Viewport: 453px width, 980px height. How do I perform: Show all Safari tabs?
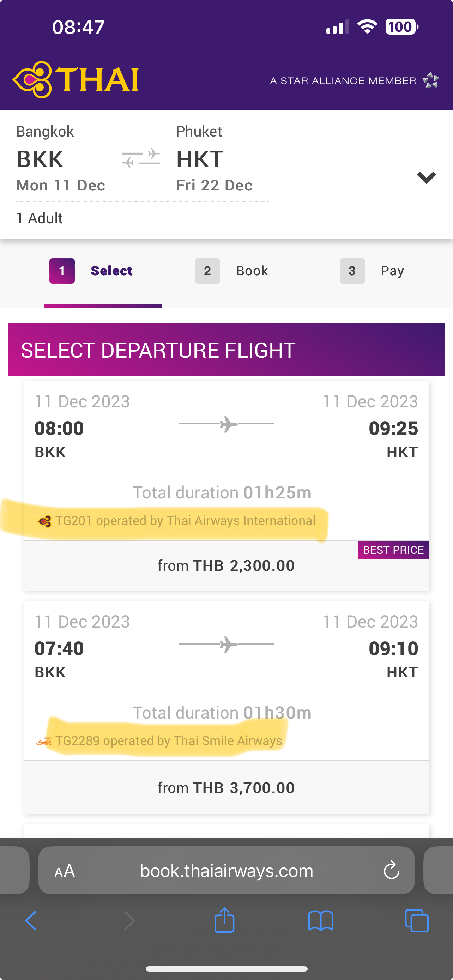[417, 921]
